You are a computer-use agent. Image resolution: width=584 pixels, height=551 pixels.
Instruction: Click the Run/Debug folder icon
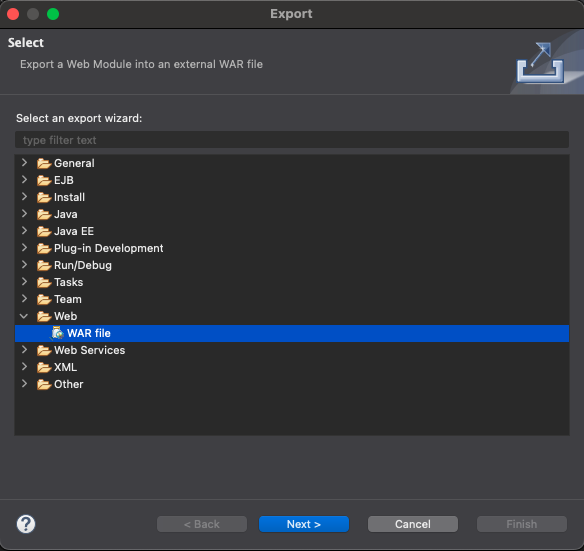tap(44, 265)
